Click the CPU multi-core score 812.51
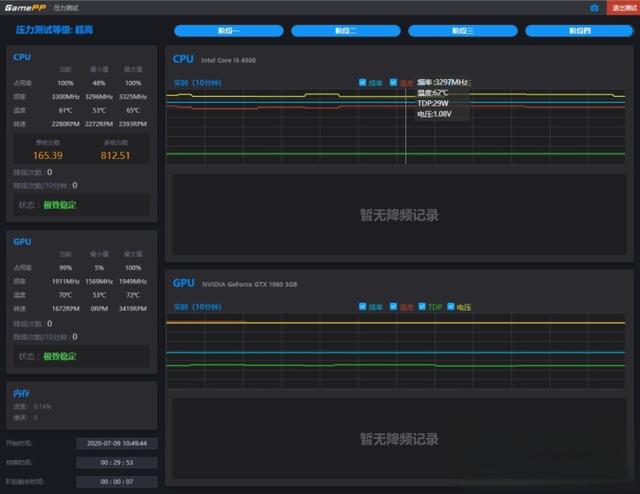This screenshot has width=640, height=494. tap(115, 155)
